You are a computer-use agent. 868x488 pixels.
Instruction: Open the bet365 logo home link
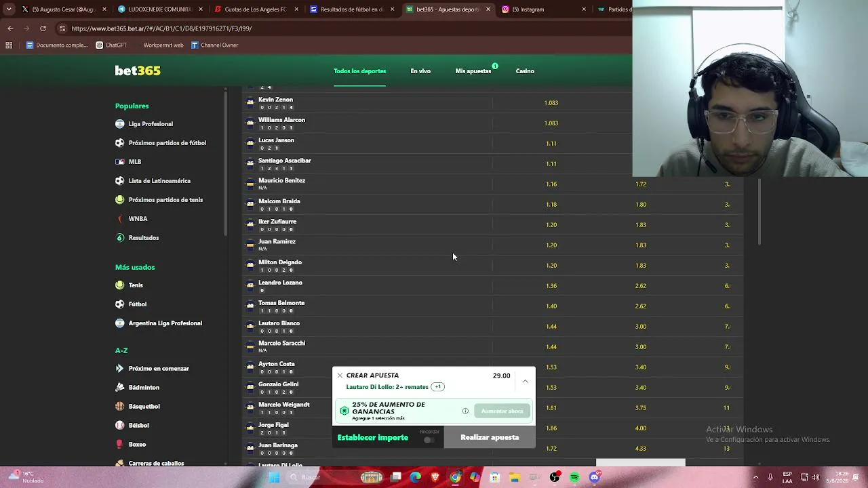point(138,70)
